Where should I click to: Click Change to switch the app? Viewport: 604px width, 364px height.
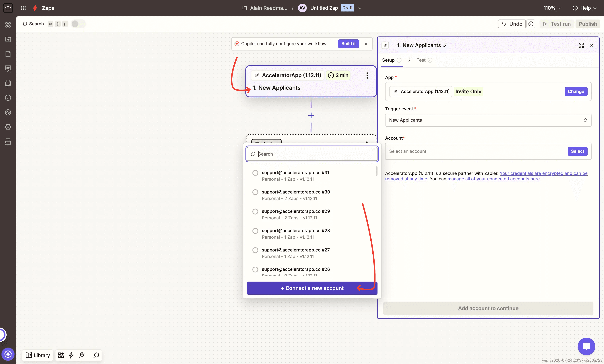pos(576,91)
